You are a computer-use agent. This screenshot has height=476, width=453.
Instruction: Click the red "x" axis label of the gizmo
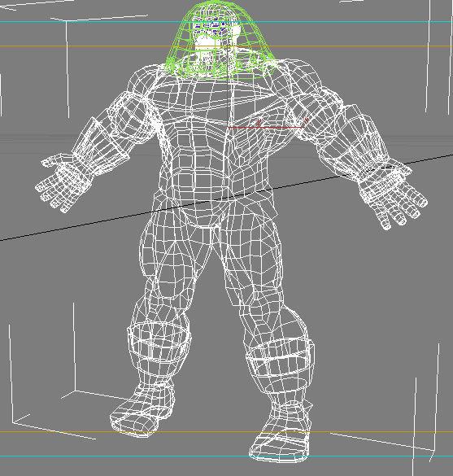307,120
